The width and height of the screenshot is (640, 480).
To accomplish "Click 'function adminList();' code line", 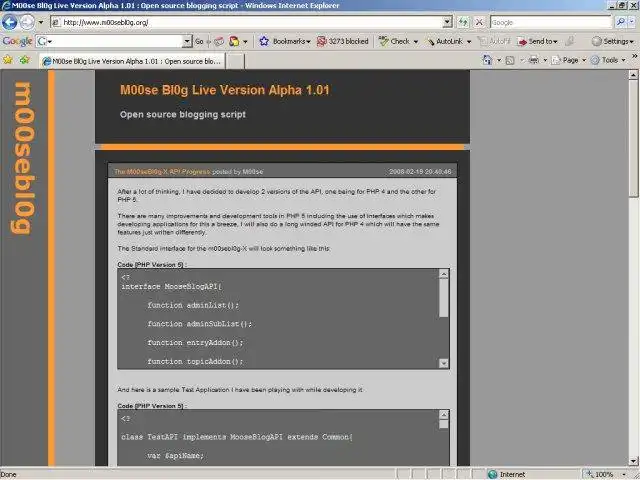I will [x=193, y=305].
